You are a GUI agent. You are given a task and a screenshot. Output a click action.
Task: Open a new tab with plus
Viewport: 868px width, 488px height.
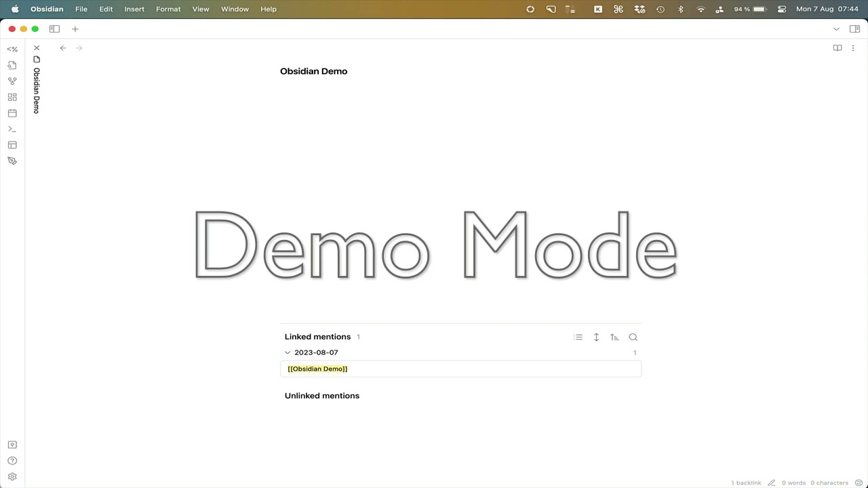pos(75,29)
